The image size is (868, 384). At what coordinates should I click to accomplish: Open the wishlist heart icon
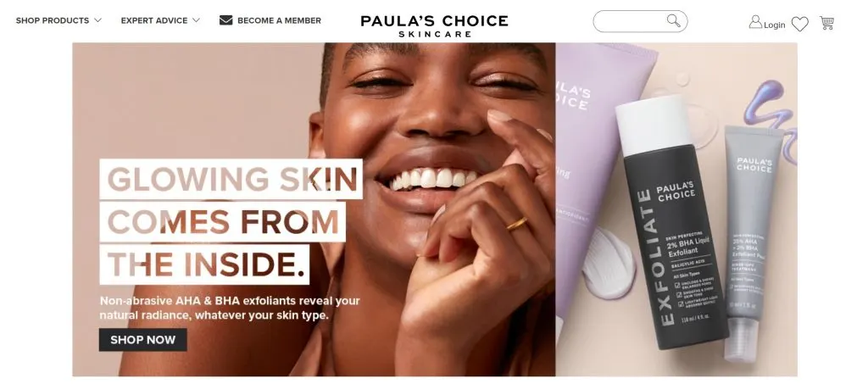[799, 24]
